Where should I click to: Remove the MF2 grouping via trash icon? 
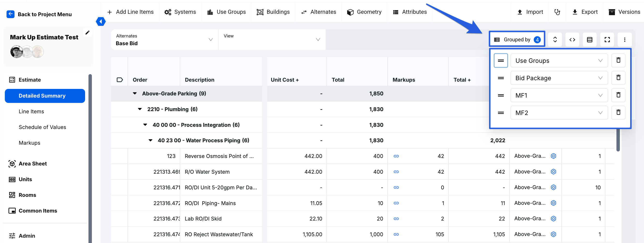pos(618,113)
